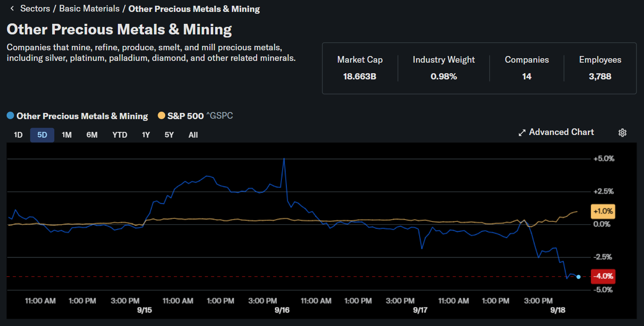Click Companies count 14
The width and height of the screenshot is (644, 326).
pos(527,76)
